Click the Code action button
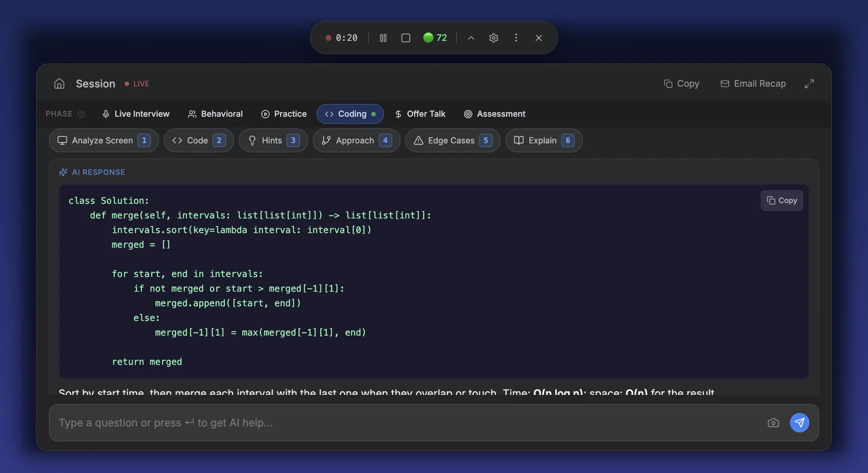Viewport: 868px width, 473px height. pyautogui.click(x=199, y=141)
